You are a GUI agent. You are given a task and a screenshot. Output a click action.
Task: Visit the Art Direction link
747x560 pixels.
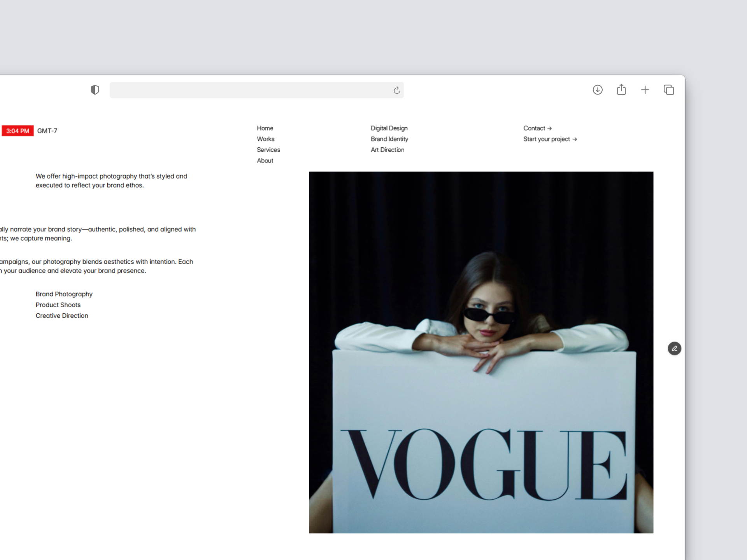(388, 150)
